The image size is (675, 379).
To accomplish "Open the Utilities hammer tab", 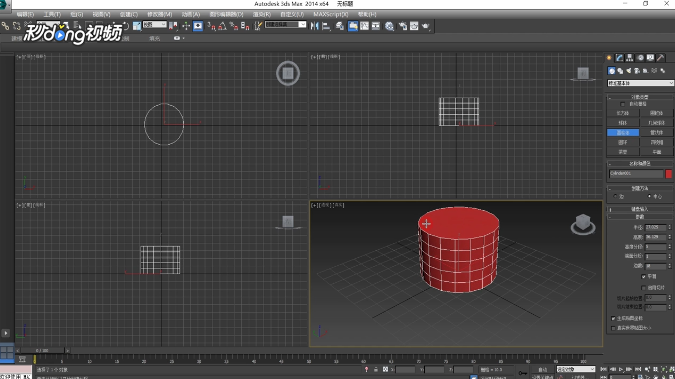I will pos(661,58).
